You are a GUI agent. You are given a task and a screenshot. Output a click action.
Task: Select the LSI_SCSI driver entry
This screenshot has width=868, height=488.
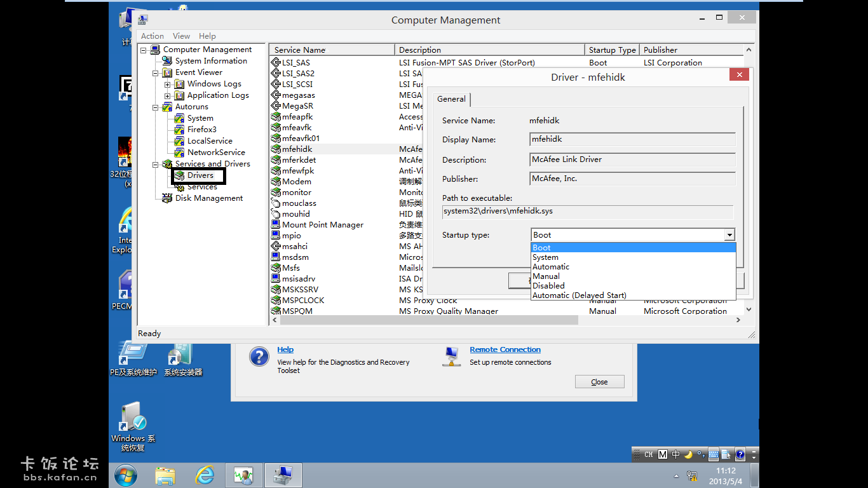[x=297, y=84]
